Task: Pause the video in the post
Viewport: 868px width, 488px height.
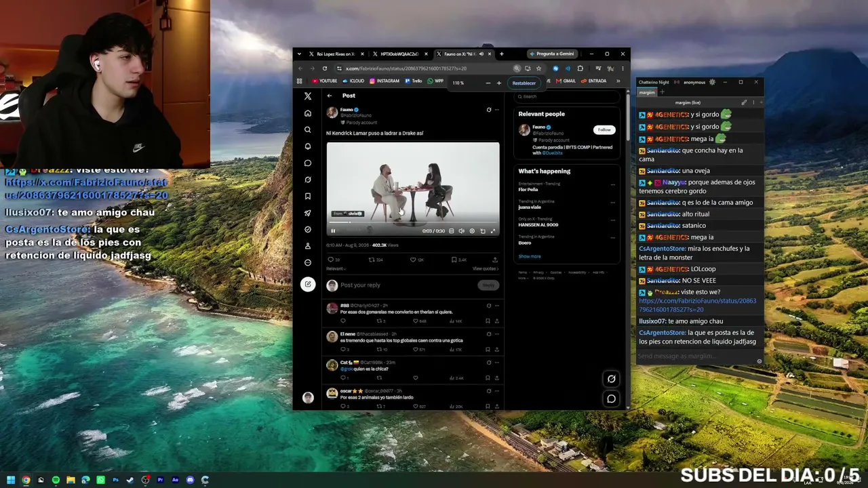Action: tap(333, 231)
